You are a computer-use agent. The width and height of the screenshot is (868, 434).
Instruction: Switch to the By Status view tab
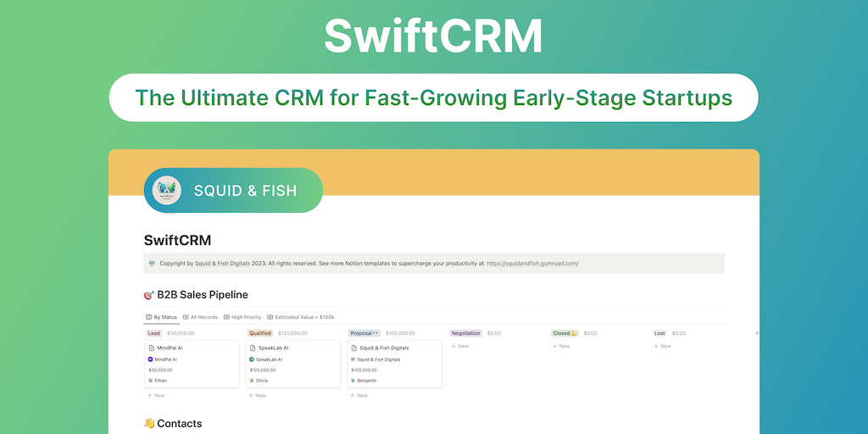(x=162, y=317)
